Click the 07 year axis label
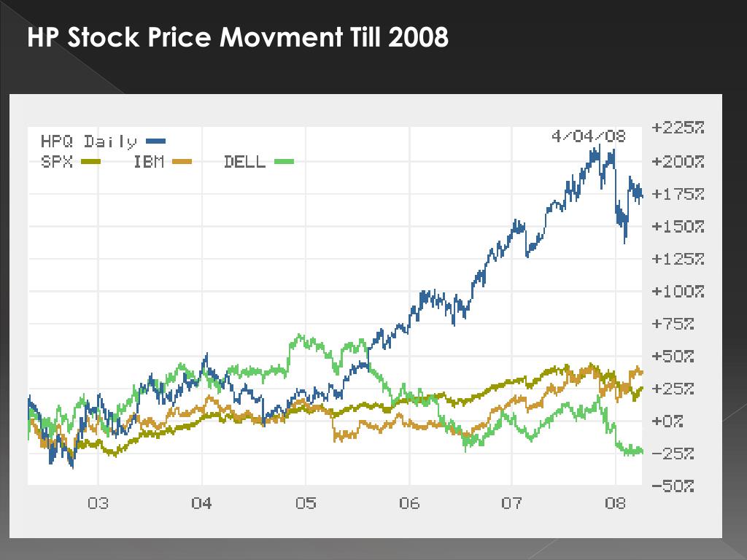This screenshot has height=560, width=747. tap(511, 503)
